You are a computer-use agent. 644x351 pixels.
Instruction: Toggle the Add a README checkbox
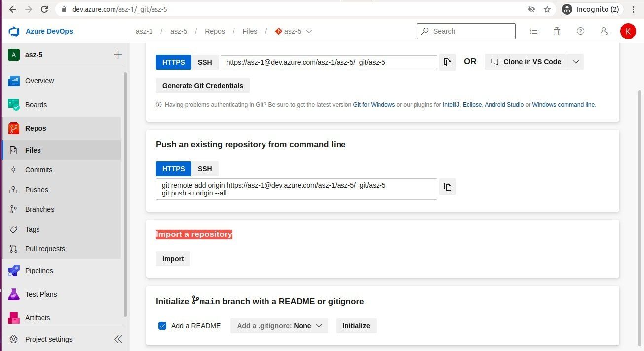coord(162,326)
